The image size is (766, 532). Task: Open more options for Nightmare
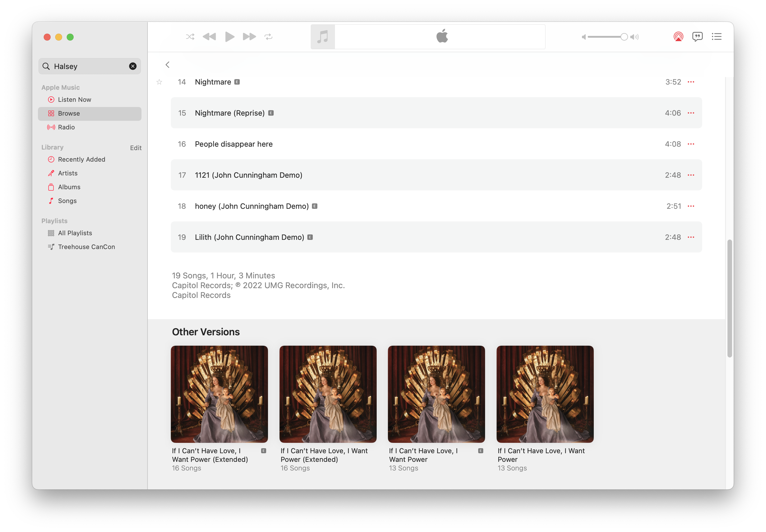point(691,82)
